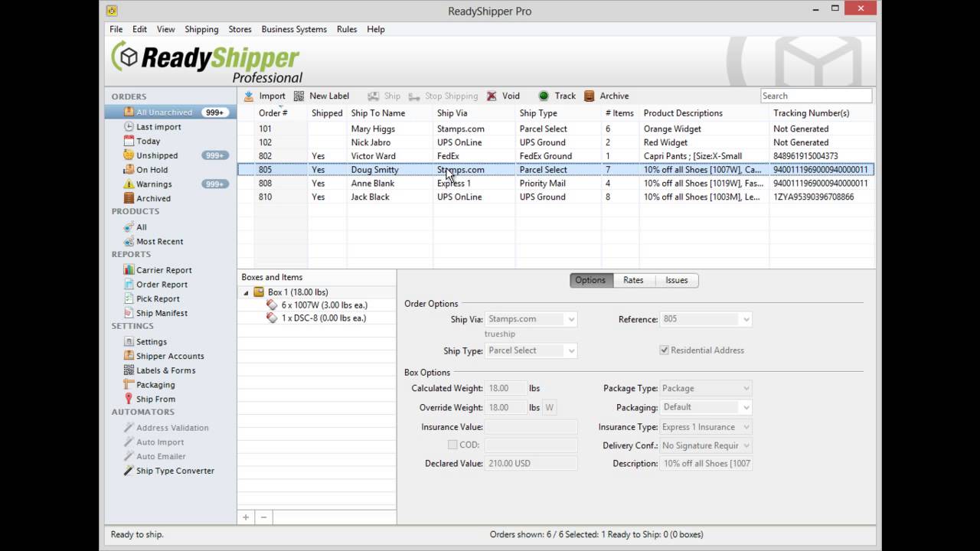The height and width of the screenshot is (551, 980).
Task: Open the Stores menu
Action: click(240, 29)
